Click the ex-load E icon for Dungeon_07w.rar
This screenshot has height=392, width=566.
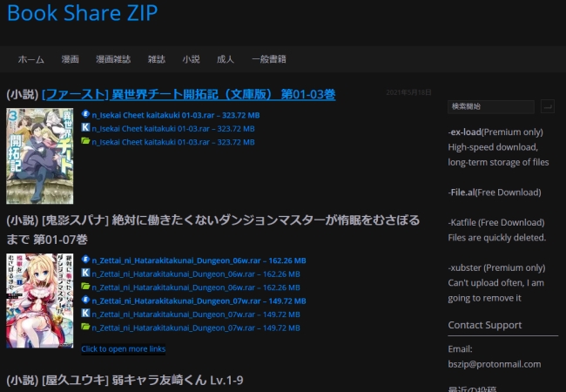point(85,300)
